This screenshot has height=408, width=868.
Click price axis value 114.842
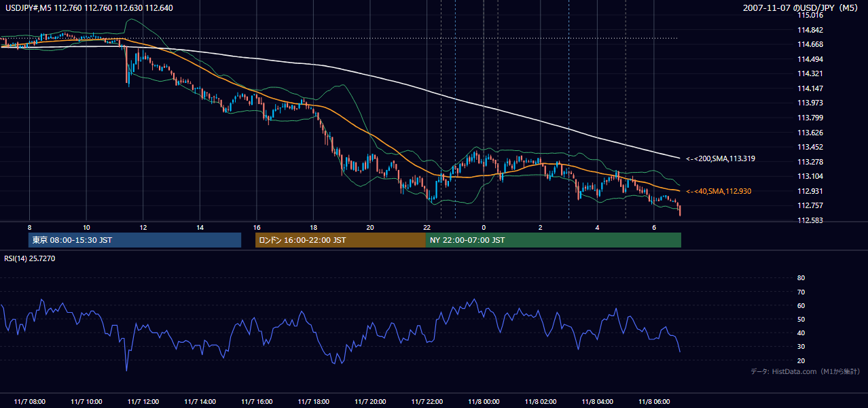(810, 30)
